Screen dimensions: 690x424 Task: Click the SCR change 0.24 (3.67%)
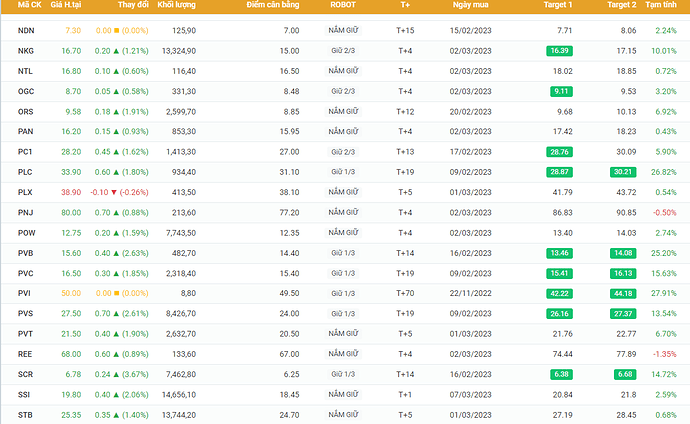pyautogui.click(x=121, y=374)
